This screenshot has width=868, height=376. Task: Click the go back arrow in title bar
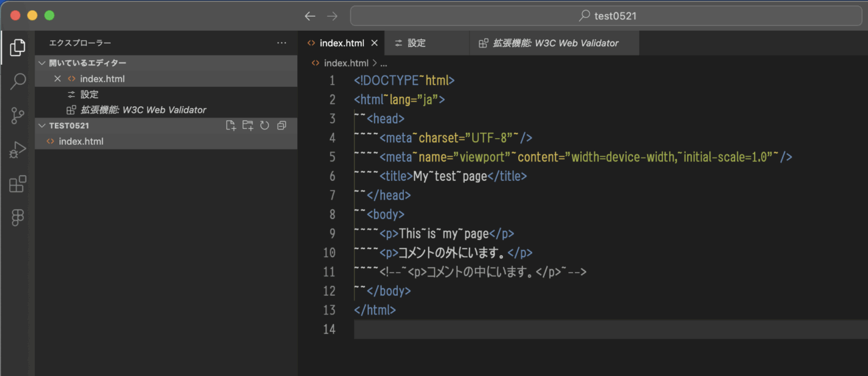point(310,16)
